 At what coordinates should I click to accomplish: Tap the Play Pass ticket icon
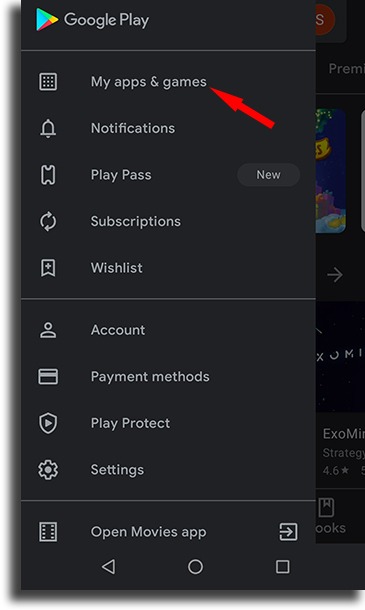pos(48,175)
